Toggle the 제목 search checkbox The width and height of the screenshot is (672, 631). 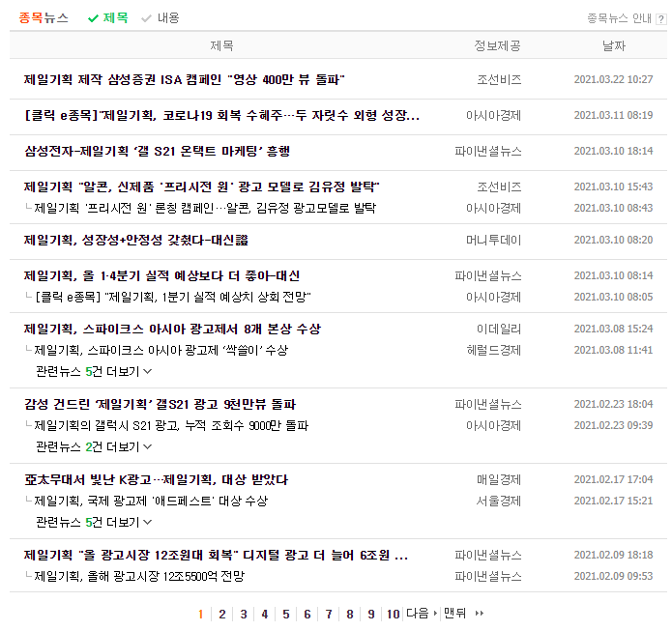coord(107,18)
